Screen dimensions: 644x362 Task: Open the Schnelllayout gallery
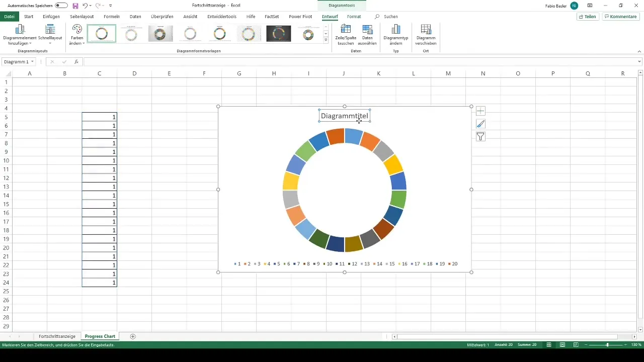(x=50, y=35)
